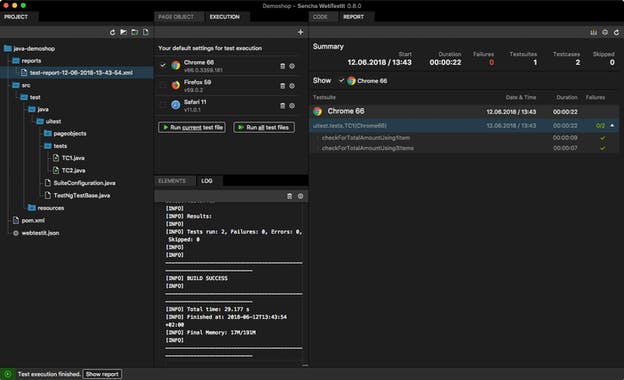Click the open project folder icon
The height and width of the screenshot is (380, 624).
coord(123,32)
